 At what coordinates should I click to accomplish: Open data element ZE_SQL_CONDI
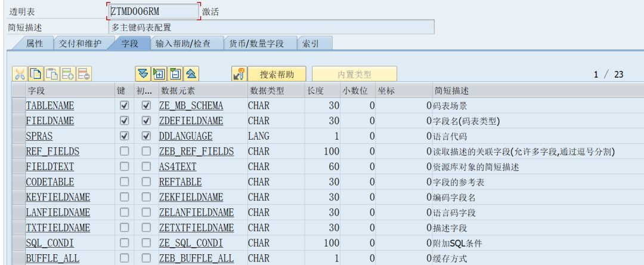191,243
